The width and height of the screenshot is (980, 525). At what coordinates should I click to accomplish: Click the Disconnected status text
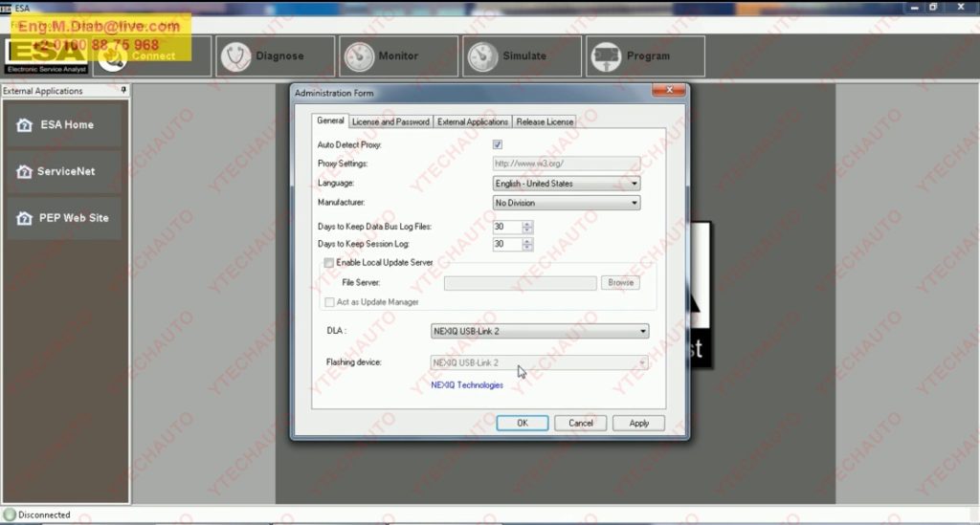pos(44,515)
